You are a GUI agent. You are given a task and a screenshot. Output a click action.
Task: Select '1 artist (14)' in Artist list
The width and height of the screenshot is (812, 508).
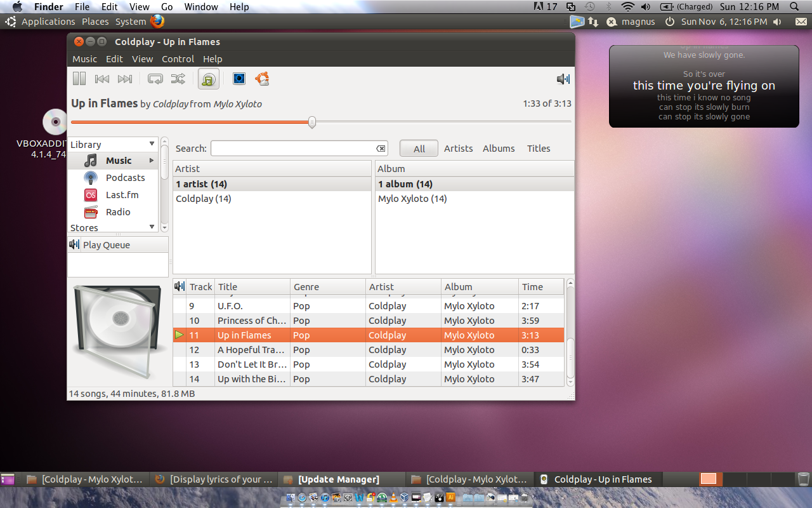pos(272,184)
